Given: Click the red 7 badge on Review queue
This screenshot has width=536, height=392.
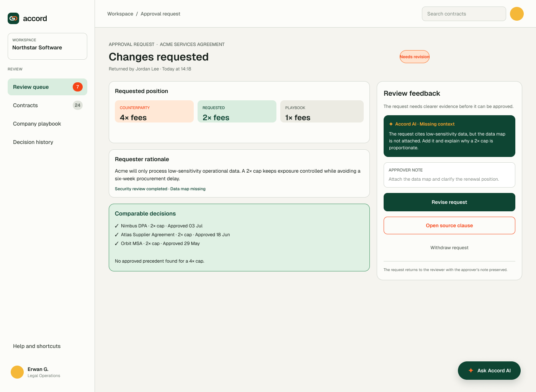Looking at the screenshot, I should (x=78, y=87).
